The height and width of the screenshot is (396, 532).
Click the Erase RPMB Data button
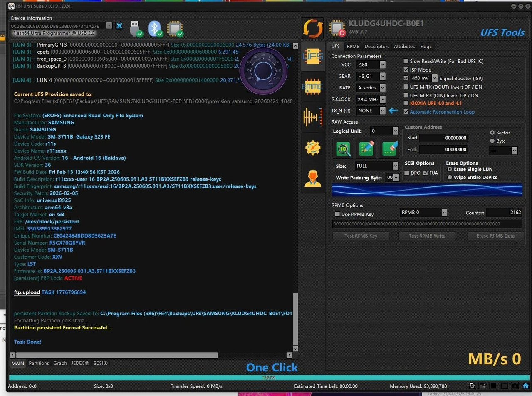click(495, 236)
